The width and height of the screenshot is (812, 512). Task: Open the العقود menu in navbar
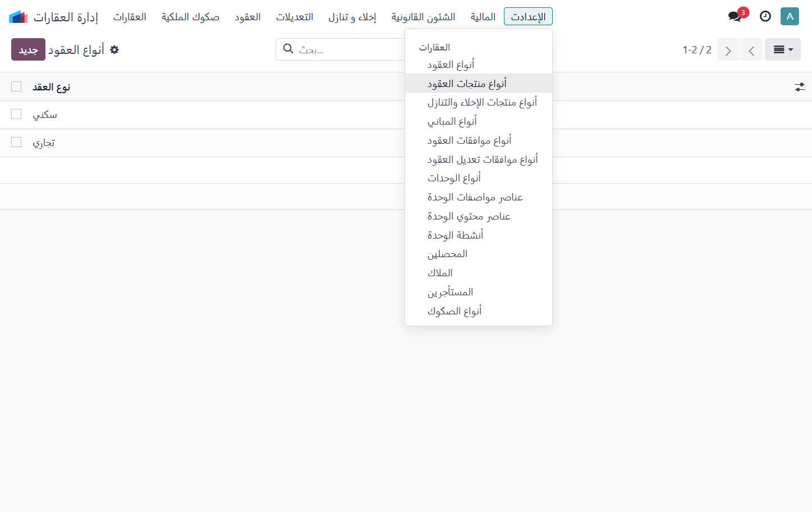point(247,16)
